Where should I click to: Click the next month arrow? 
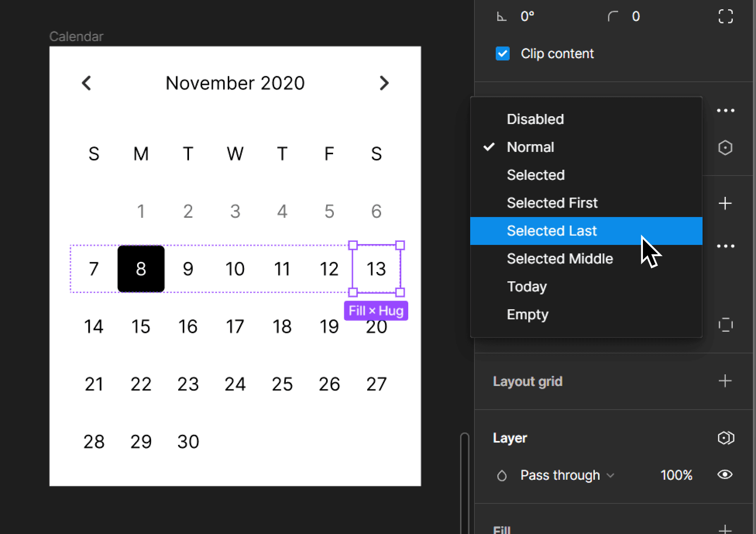(384, 83)
